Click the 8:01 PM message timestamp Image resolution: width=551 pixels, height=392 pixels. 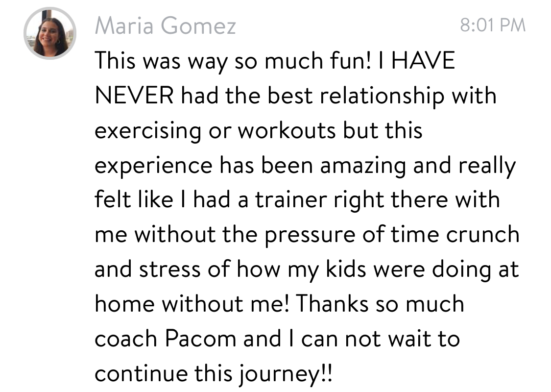(x=493, y=24)
